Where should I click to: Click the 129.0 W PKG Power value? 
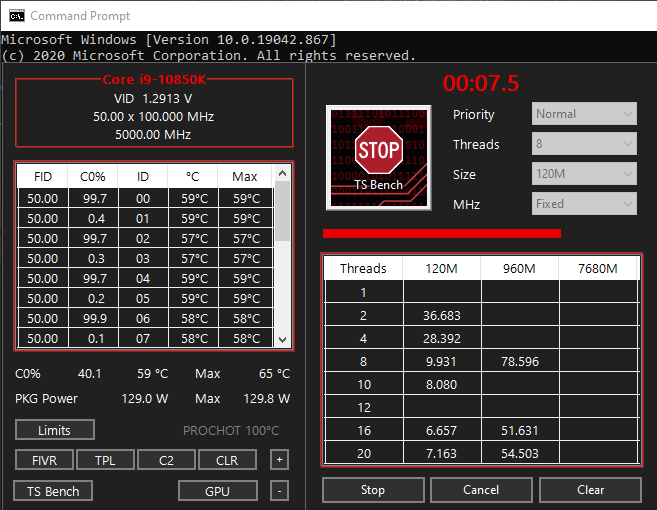tap(145, 398)
